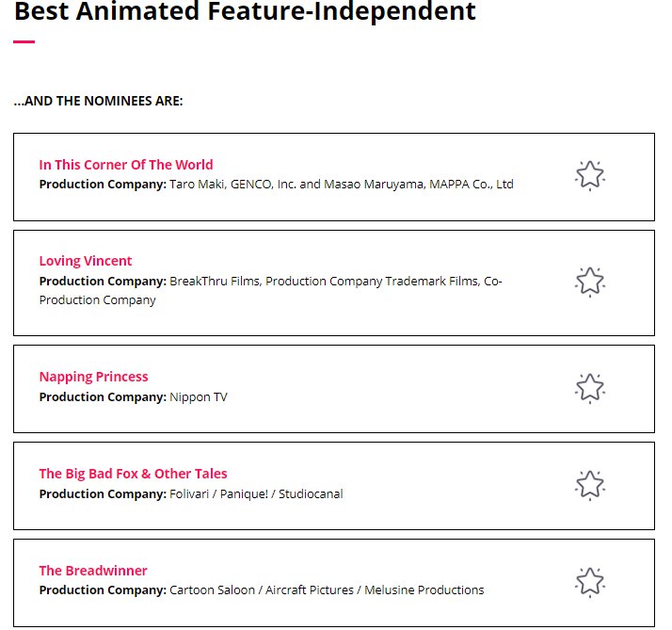Click the pink accent line under the heading

point(24,42)
